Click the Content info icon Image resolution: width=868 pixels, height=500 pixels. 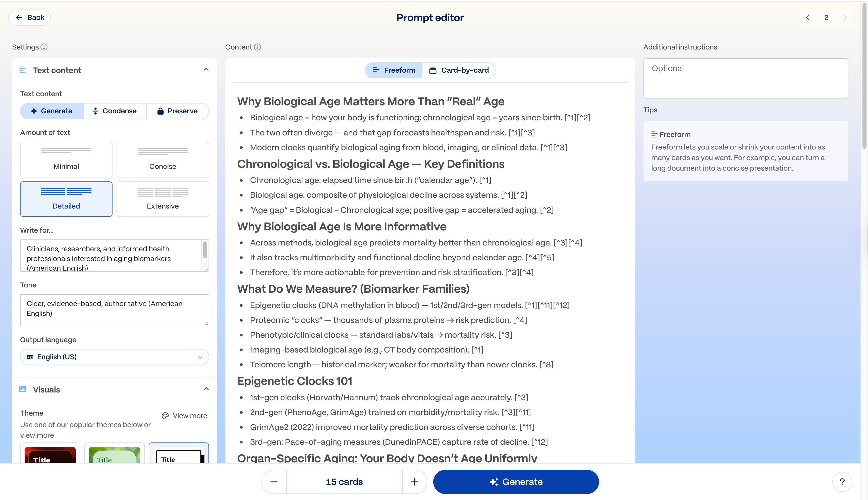click(x=257, y=47)
